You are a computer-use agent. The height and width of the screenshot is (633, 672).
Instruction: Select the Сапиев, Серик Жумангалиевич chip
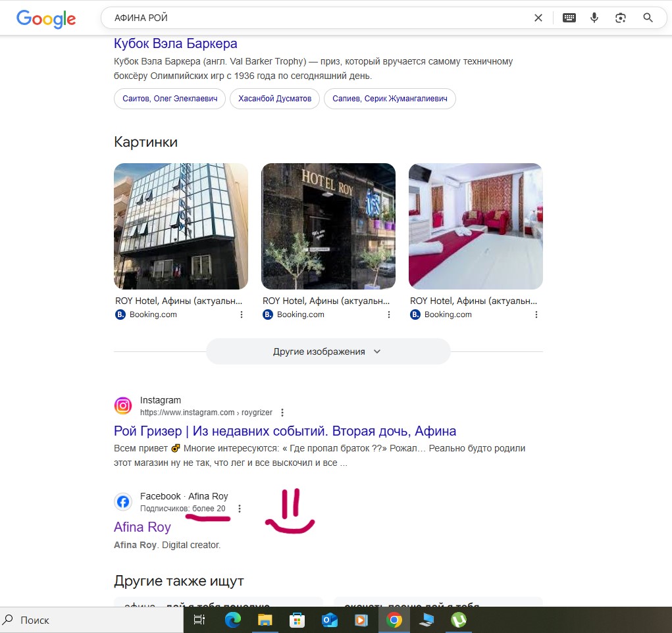pyautogui.click(x=390, y=99)
